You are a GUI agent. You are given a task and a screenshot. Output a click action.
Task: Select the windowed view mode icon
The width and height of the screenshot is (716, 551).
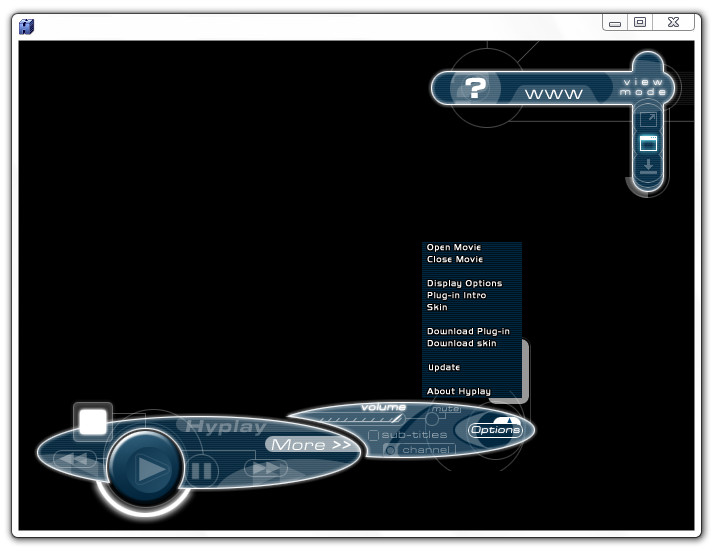(x=648, y=143)
